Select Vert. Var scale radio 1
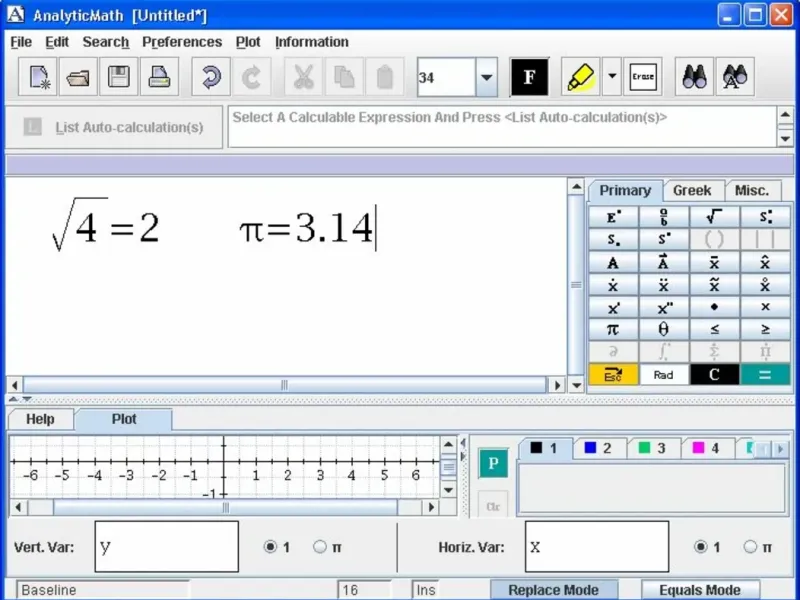Viewport: 800px width, 600px height. [270, 547]
